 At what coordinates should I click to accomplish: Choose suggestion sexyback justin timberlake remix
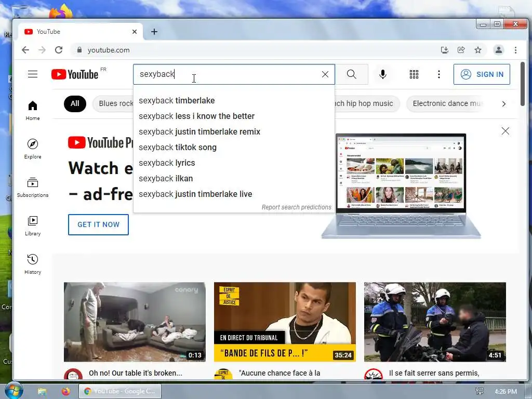[234, 131]
